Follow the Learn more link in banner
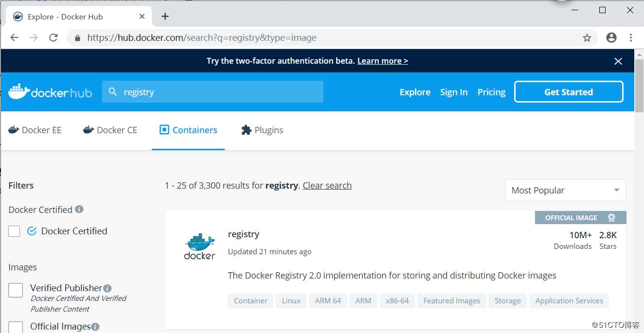Image resolution: width=644 pixels, height=333 pixels. click(x=383, y=61)
